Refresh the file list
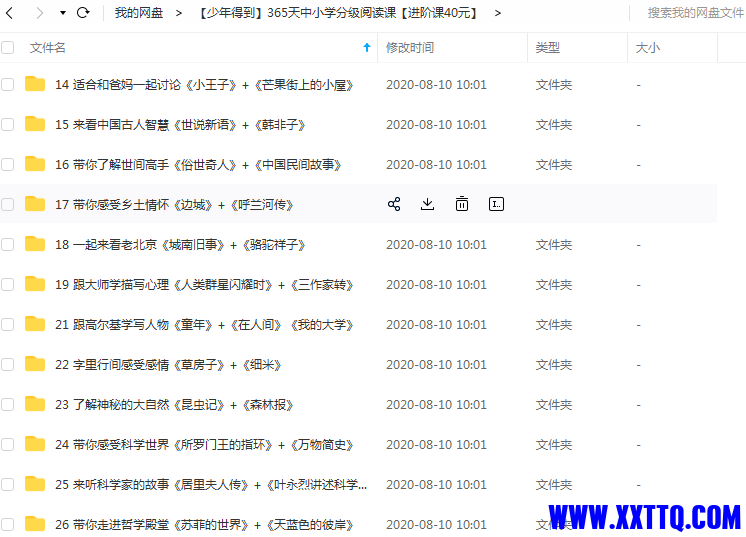Viewport: 746px width, 537px height. 83,13
